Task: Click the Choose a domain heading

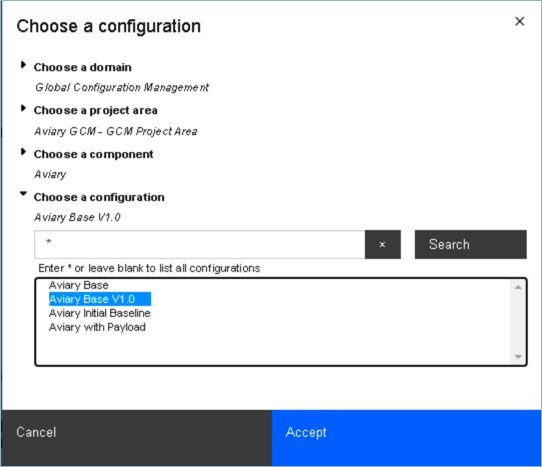Action: click(x=83, y=67)
